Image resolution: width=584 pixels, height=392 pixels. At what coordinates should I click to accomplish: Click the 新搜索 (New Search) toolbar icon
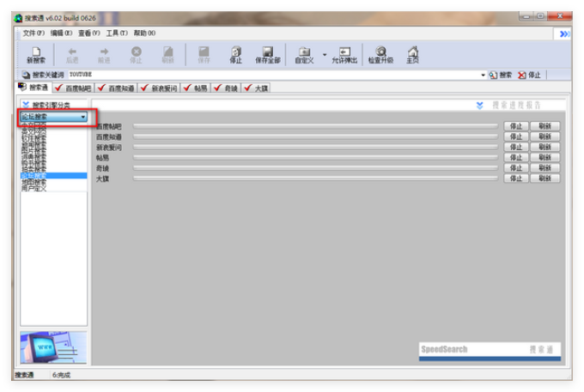tap(35, 55)
